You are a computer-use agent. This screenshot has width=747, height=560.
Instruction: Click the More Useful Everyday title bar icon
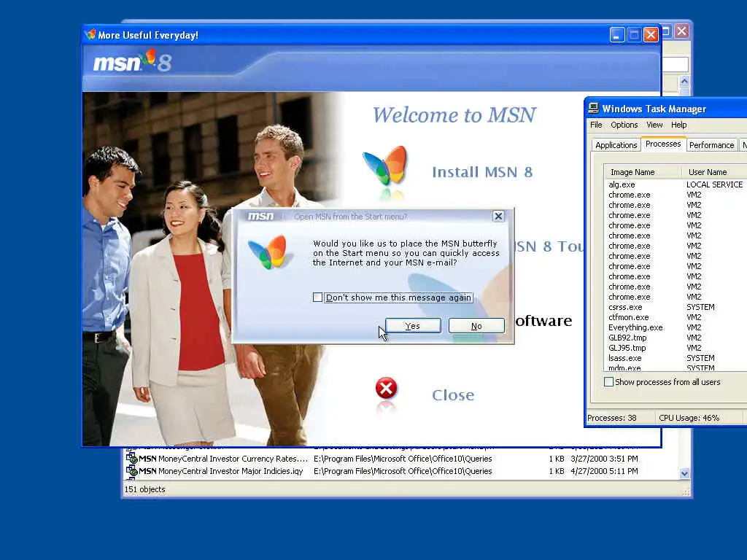[90, 35]
